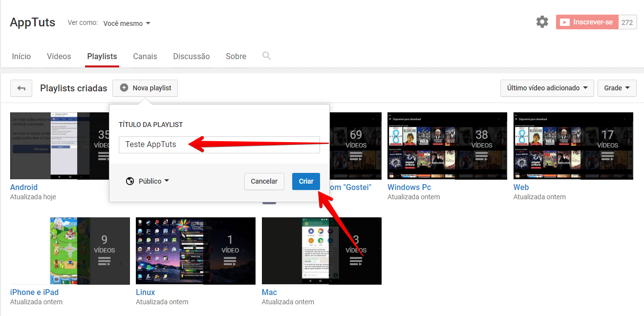The image size is (644, 316).
Task: Open the Grade view dropdown
Action: (x=617, y=88)
